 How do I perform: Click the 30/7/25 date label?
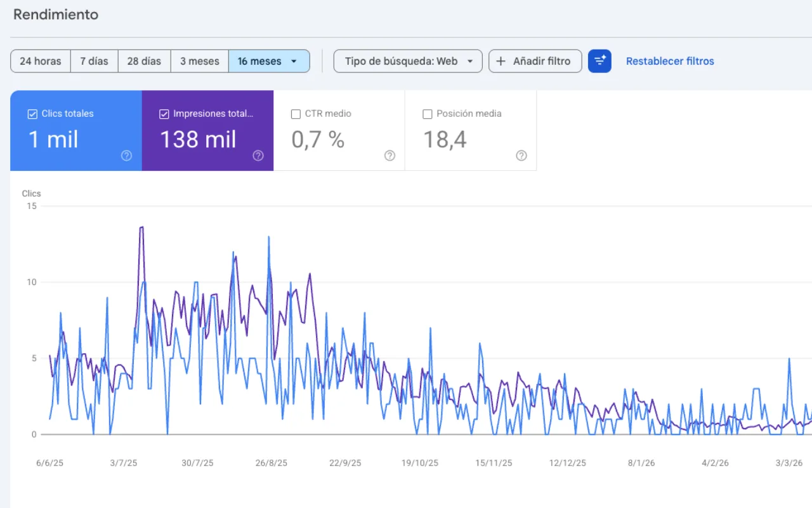pyautogui.click(x=197, y=463)
